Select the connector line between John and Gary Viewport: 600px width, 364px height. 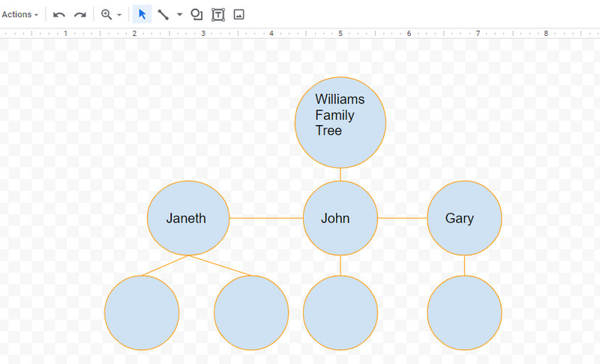402,218
